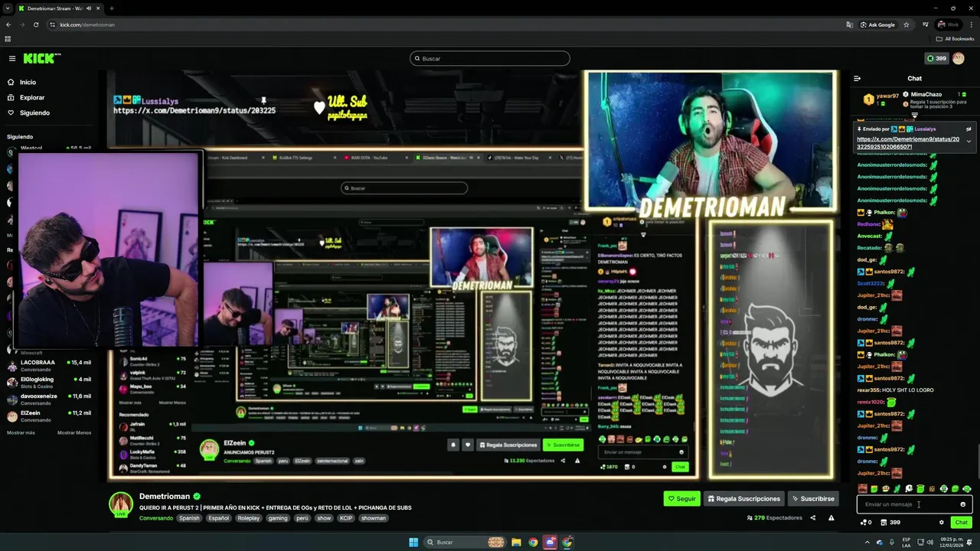Image resolution: width=980 pixels, height=551 pixels.
Task: Click username Redhone in chat
Action: (x=868, y=224)
